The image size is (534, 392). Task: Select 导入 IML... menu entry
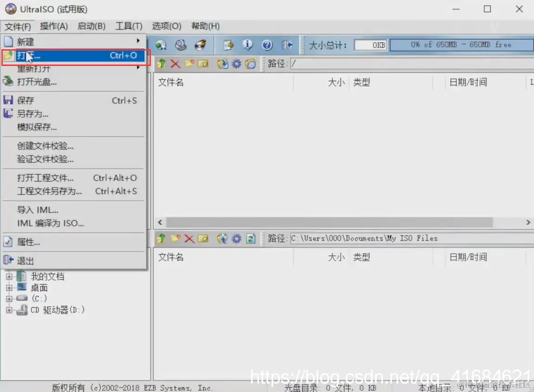click(73, 210)
